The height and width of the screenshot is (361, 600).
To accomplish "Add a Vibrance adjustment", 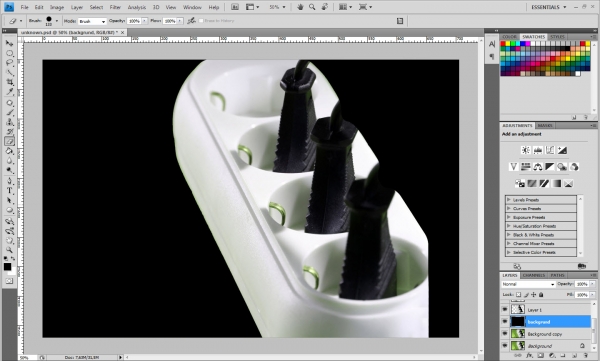I will point(514,167).
